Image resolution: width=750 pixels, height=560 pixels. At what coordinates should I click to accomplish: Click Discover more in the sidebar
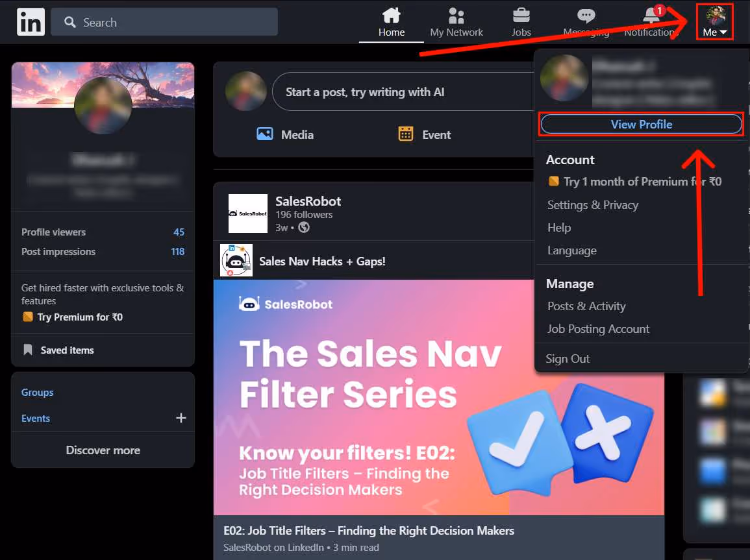point(103,450)
